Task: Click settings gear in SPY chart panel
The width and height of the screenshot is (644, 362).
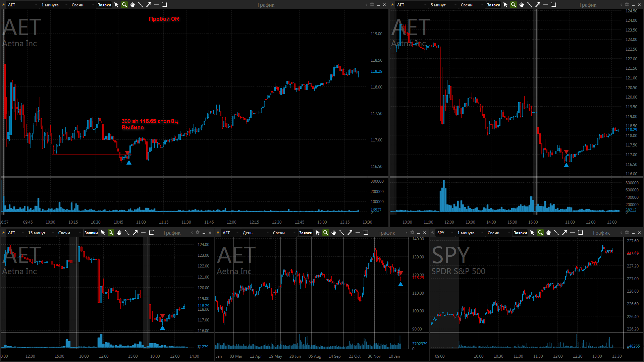Action: pos(627,233)
